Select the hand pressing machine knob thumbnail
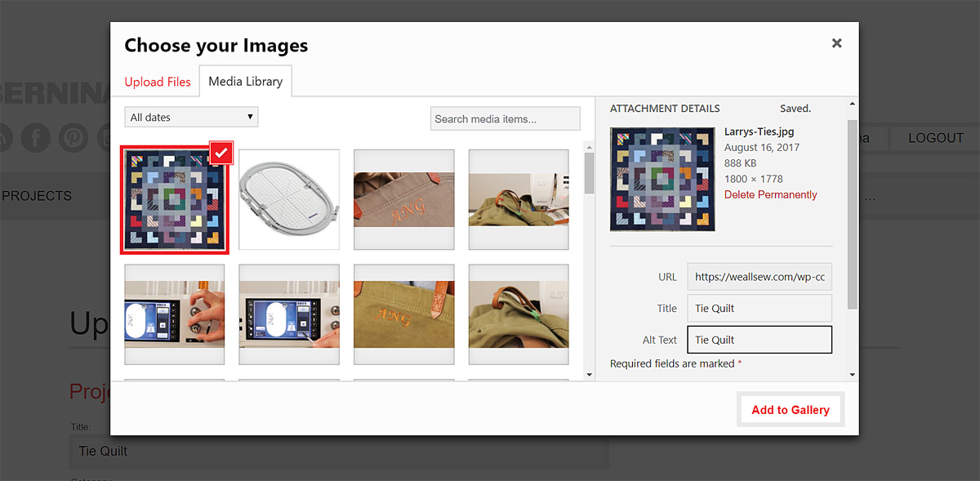The image size is (980, 481). tap(175, 314)
